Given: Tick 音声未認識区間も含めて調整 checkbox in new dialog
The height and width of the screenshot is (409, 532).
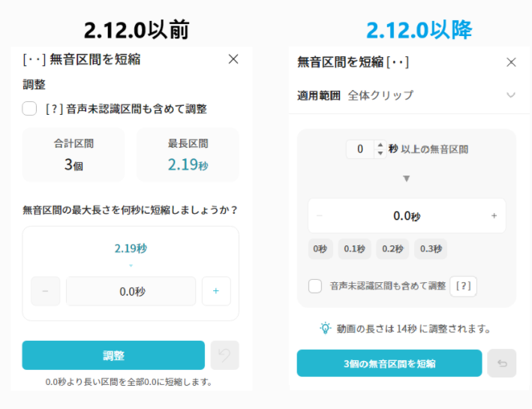Looking at the screenshot, I should click(x=315, y=286).
